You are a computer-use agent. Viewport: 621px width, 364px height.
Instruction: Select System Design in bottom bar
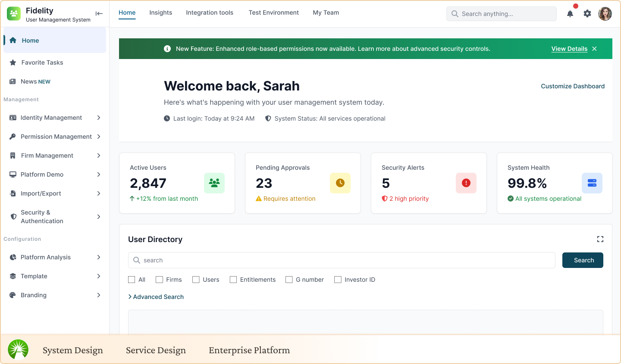[73, 350]
